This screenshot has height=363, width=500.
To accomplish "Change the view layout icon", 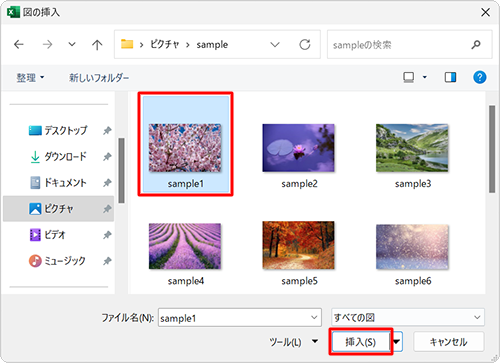I will click(409, 77).
